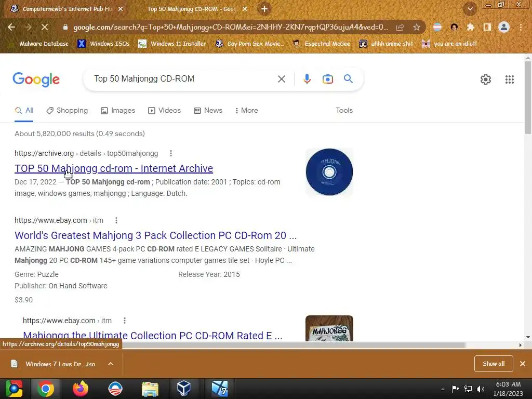The width and height of the screenshot is (532, 399).
Task: Show all downloads
Action: click(494, 364)
